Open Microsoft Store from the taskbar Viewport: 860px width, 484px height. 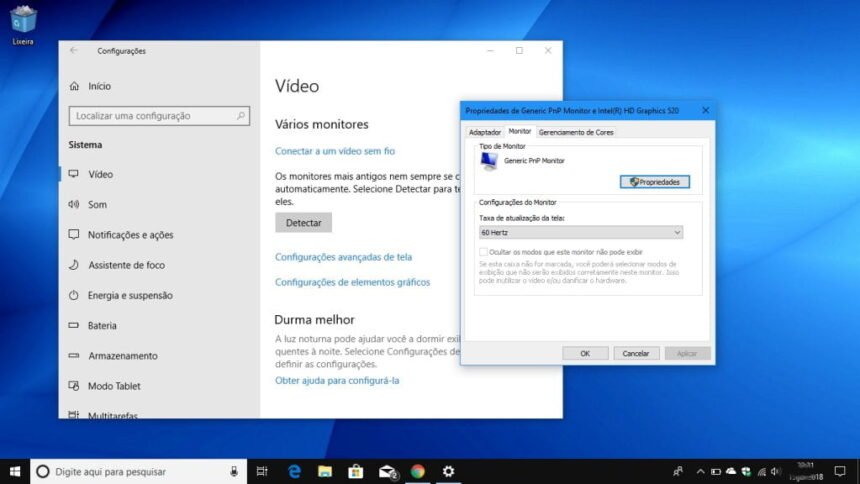coord(355,471)
